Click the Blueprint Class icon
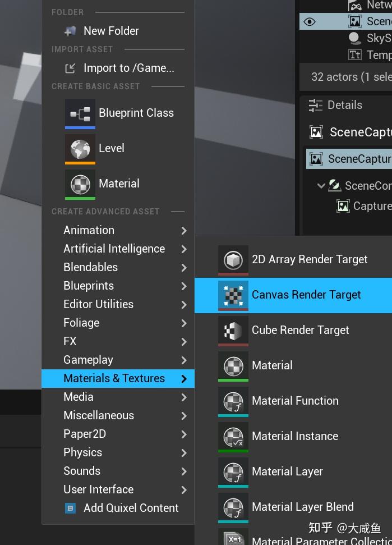The height and width of the screenshot is (545, 392). coord(80,113)
